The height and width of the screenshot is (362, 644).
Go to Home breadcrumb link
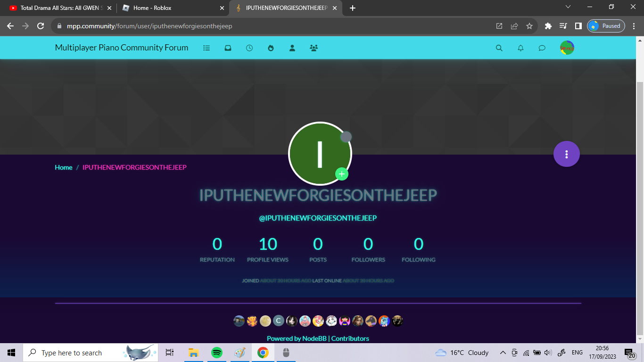pos(64,167)
